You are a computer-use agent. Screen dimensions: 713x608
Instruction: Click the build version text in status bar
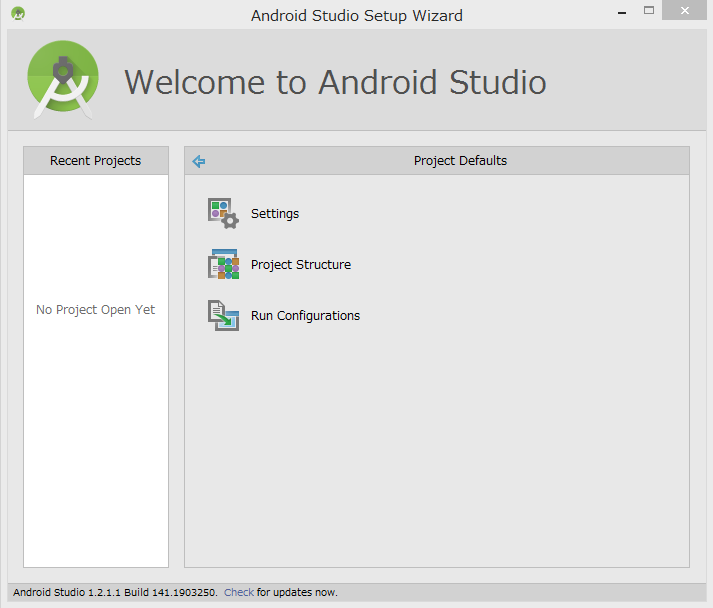tap(115, 592)
